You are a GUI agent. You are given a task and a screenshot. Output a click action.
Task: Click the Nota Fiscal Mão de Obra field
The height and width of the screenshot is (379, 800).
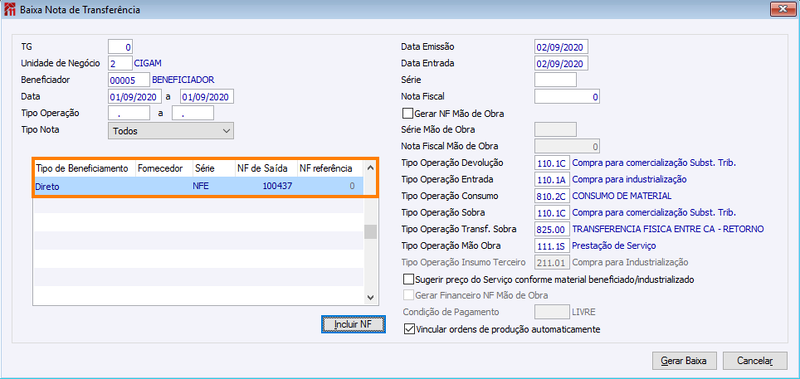click(567, 146)
